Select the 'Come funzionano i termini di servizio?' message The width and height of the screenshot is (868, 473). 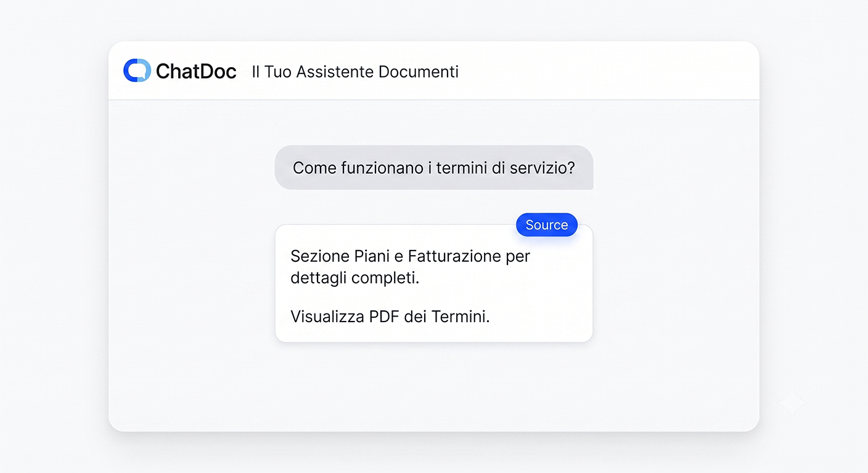pyautogui.click(x=434, y=168)
